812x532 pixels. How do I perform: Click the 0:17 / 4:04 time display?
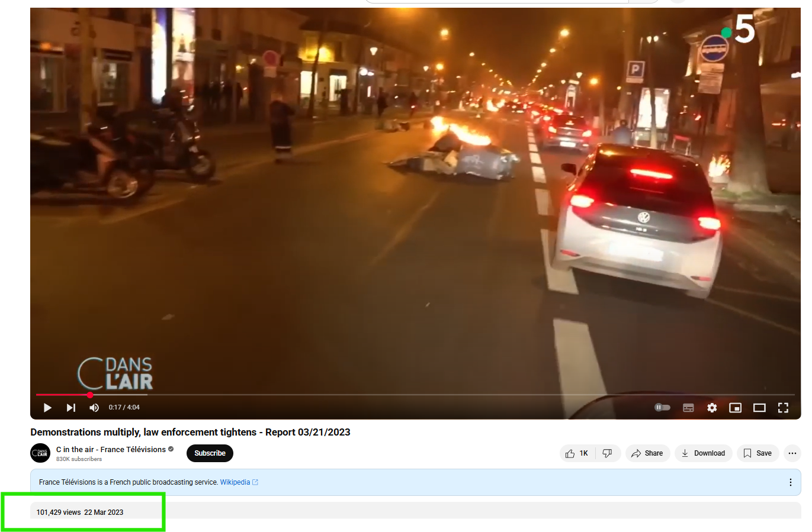124,408
